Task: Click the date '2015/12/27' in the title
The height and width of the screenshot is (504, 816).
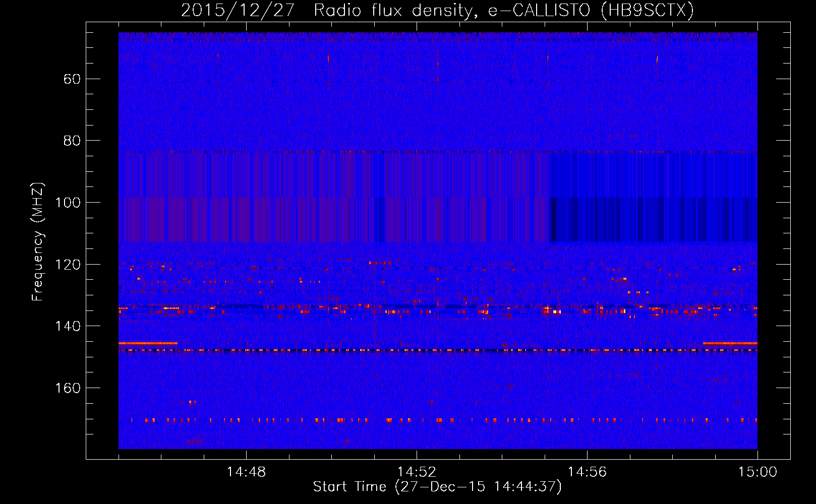Action: coord(238,11)
